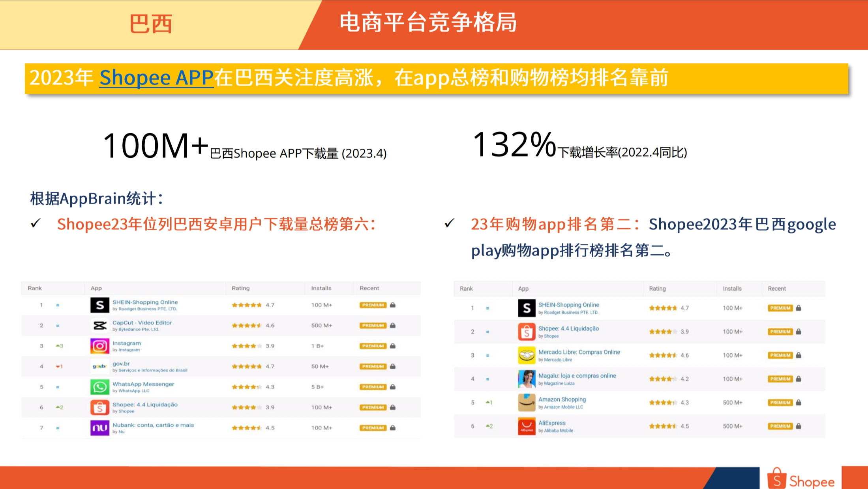Click the Amazon Shopping icon

pyautogui.click(x=527, y=403)
